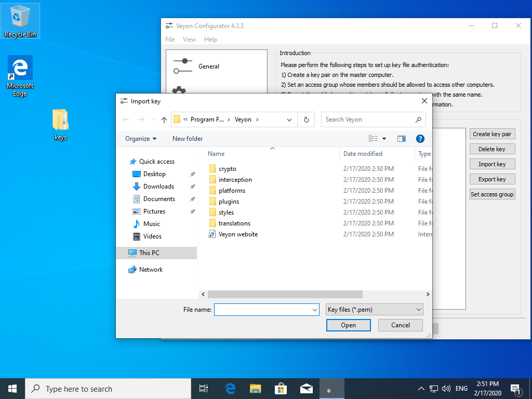The width and height of the screenshot is (532, 399).
Task: Select the platforms folder
Action: tap(232, 190)
